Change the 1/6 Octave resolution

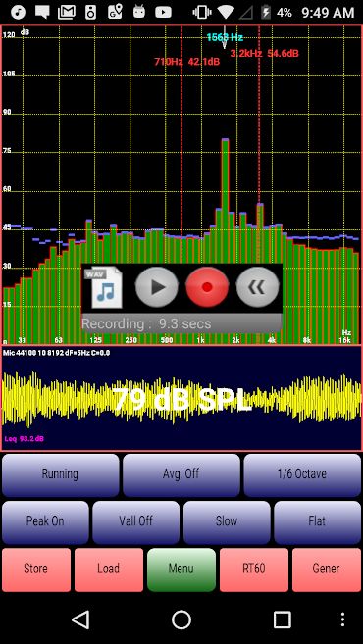302,475
